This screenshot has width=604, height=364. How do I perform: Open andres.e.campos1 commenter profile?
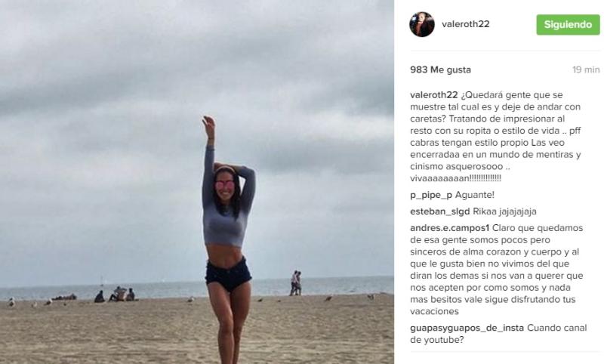pyautogui.click(x=449, y=228)
